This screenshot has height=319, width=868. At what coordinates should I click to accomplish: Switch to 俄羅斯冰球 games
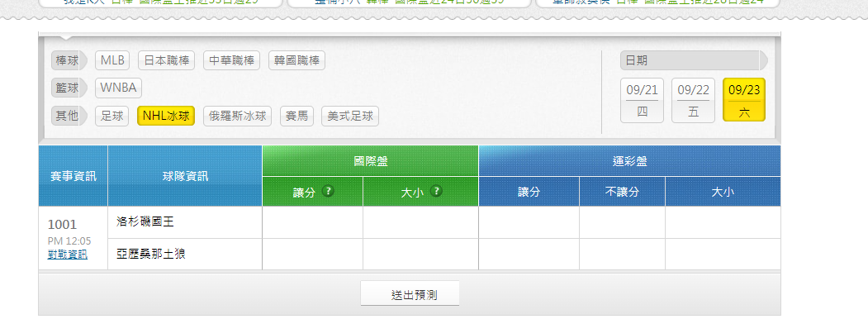(238, 117)
